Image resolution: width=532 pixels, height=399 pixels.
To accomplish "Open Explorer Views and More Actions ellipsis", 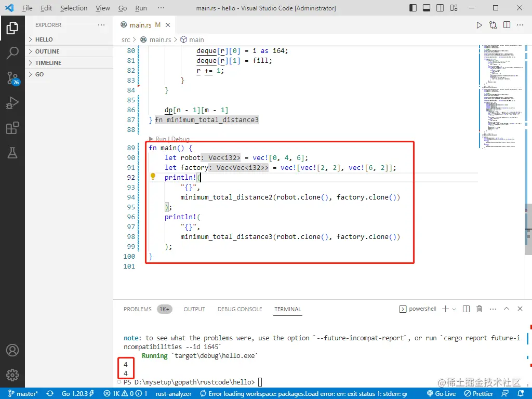I will (x=101, y=25).
